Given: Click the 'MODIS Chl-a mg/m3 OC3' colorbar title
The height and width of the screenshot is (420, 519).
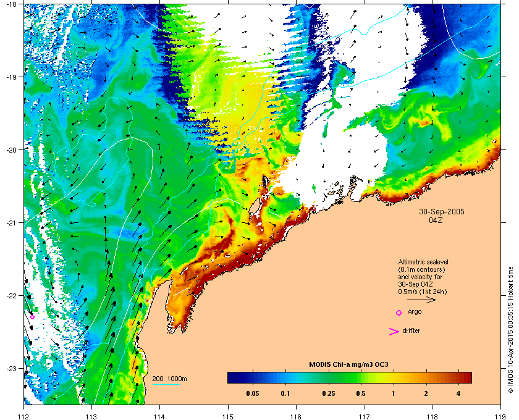Looking at the screenshot, I should [x=348, y=365].
